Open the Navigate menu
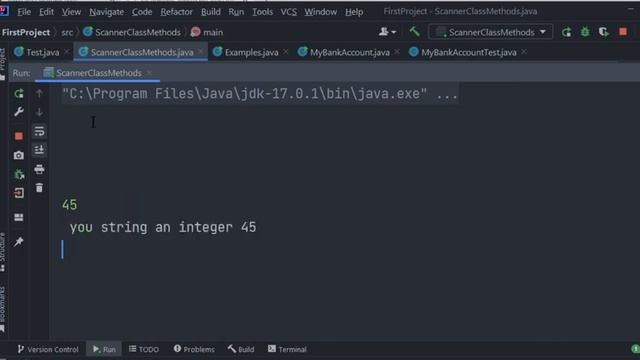This screenshot has width=640, height=360. pyautogui.click(x=107, y=12)
